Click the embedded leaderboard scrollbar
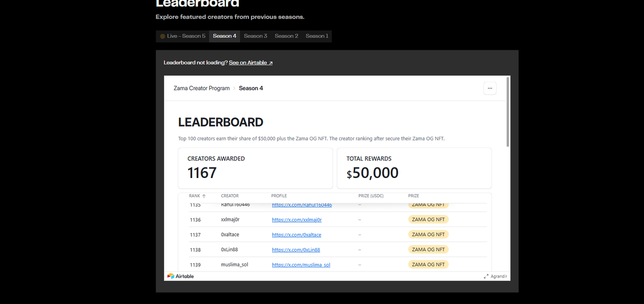 508,113
